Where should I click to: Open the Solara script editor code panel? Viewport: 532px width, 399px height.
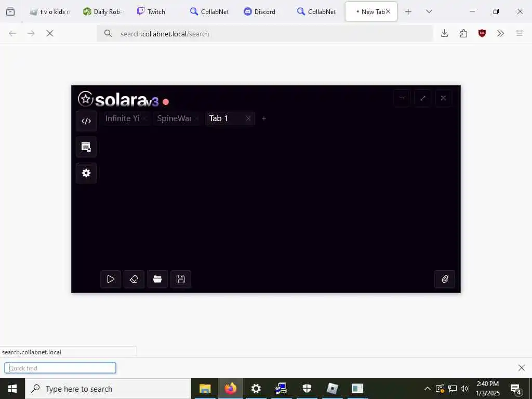tap(86, 121)
